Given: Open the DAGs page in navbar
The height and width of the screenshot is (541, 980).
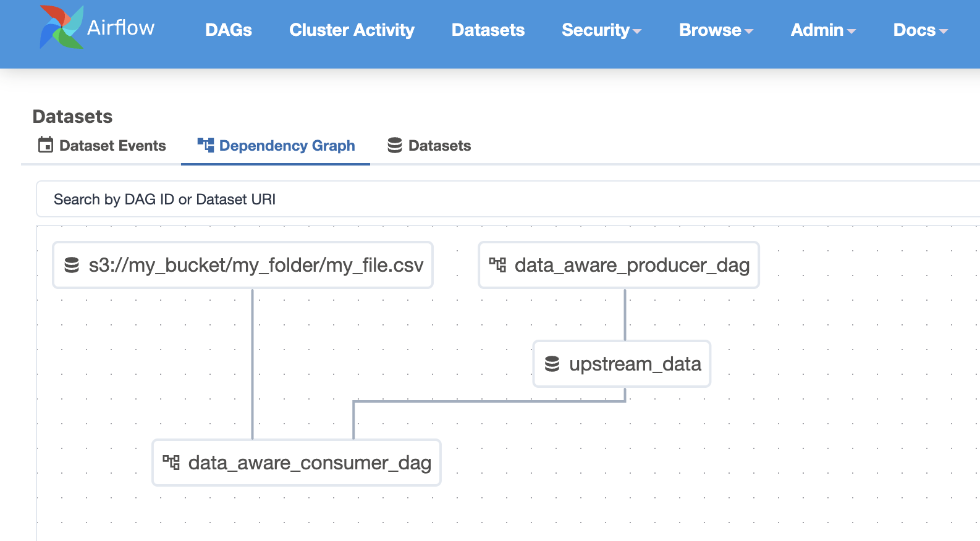Looking at the screenshot, I should click(x=229, y=30).
